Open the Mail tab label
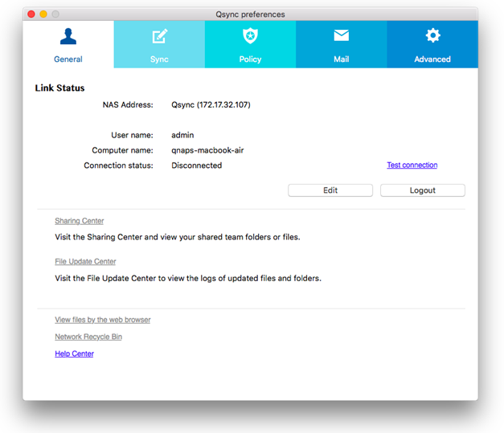This screenshot has height=433, width=504. 341,59
